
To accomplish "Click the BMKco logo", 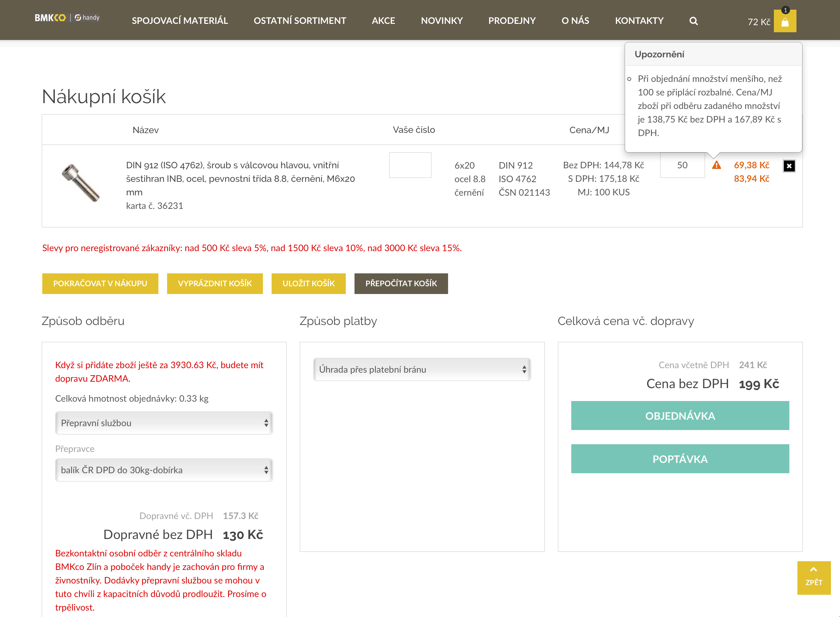I will pos(50,17).
